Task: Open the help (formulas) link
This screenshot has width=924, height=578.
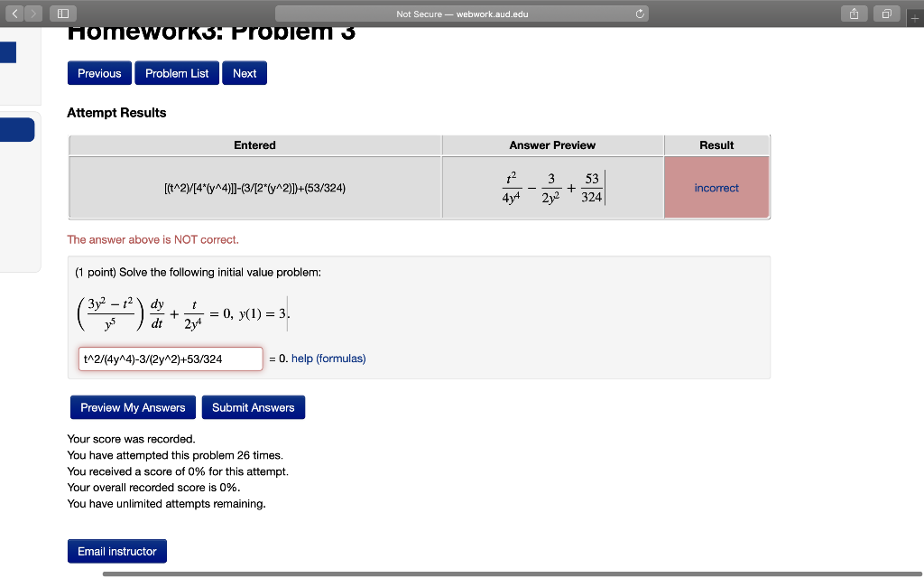Action: pyautogui.click(x=328, y=359)
